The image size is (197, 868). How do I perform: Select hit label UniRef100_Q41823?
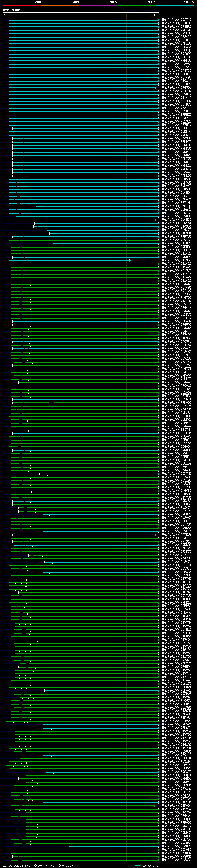[x=177, y=243]
